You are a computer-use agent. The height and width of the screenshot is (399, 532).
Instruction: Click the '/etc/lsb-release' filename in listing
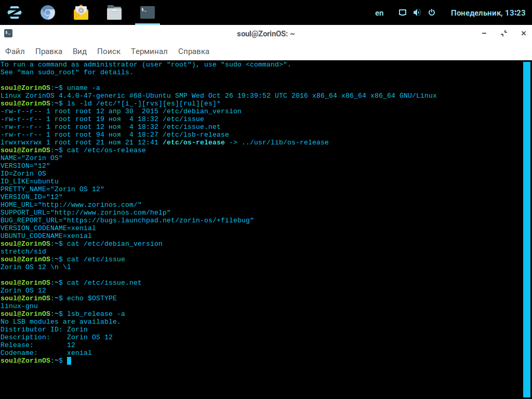(196, 135)
